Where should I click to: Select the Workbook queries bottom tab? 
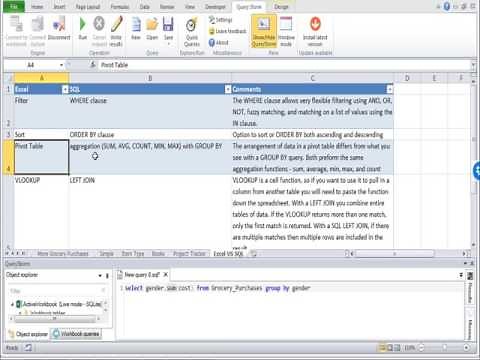76,334
